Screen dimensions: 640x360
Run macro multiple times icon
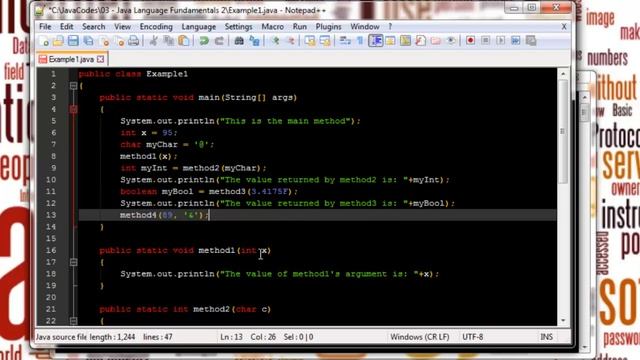516,41
